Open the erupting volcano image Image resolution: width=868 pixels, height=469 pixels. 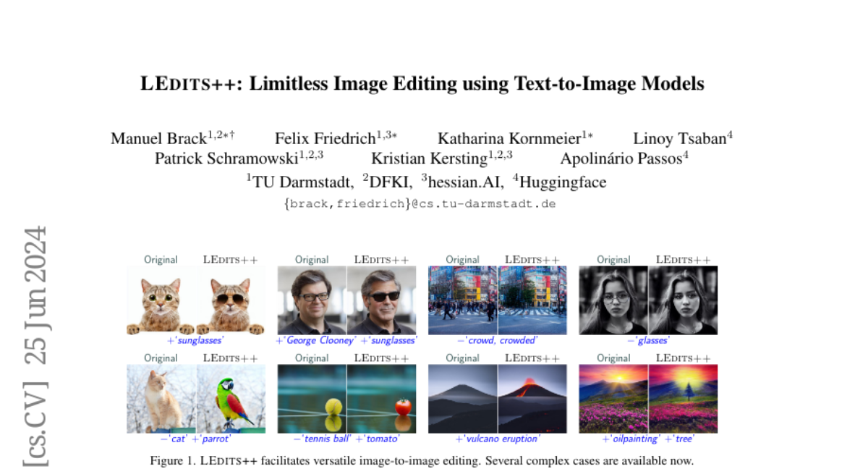pyautogui.click(x=532, y=399)
